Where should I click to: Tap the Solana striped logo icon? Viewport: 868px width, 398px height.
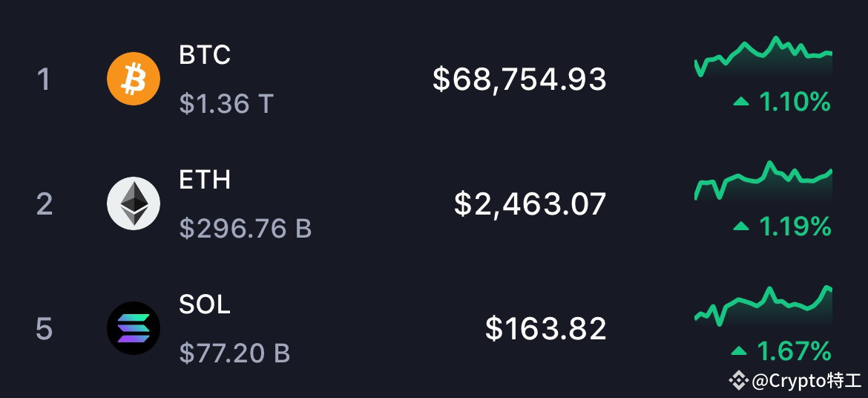tap(134, 328)
